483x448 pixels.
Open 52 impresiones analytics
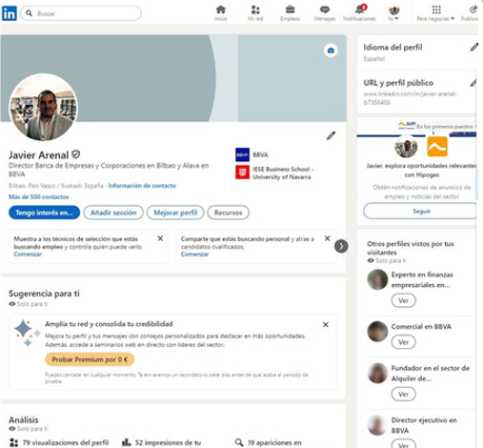[168, 442]
